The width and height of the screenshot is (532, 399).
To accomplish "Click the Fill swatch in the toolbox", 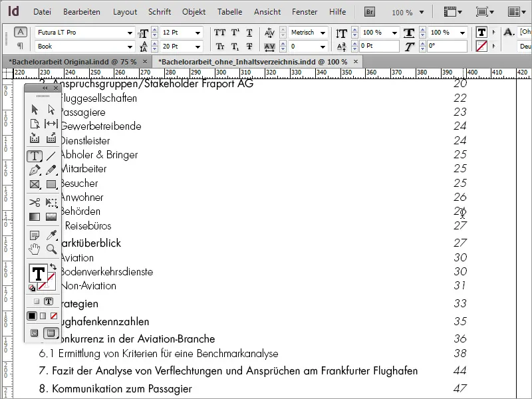I will pos(38,273).
